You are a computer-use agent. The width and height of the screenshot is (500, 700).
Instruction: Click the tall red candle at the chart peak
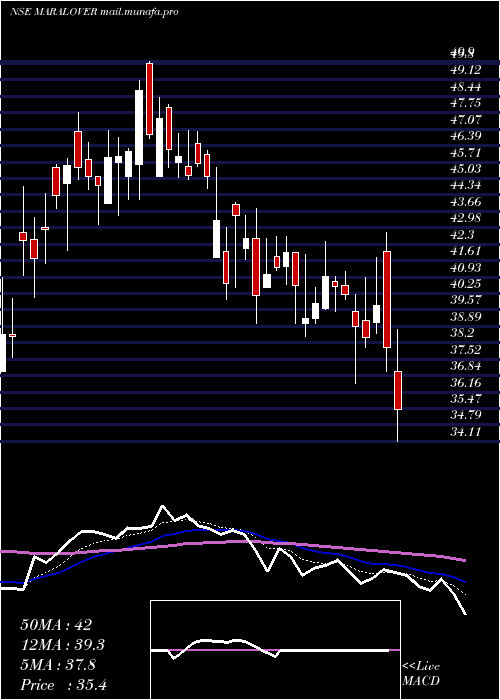[150, 99]
